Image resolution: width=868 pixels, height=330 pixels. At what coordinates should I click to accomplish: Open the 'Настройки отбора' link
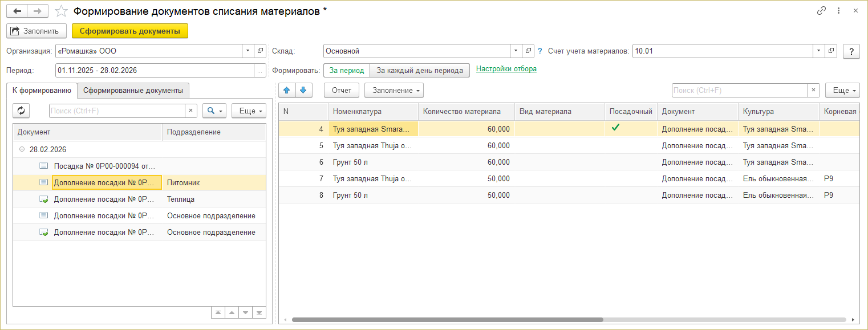pyautogui.click(x=506, y=69)
